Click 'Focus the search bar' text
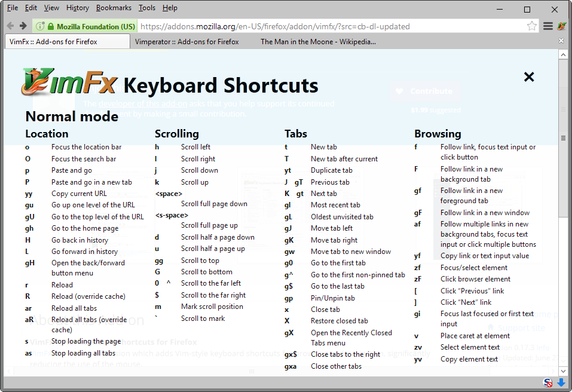This screenshot has width=572, height=392. (x=84, y=159)
